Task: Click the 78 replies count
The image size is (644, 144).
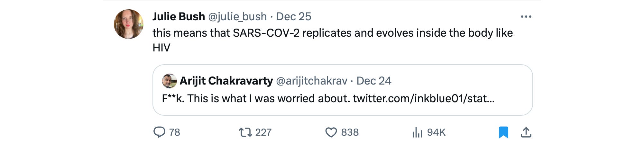Action: [175, 132]
